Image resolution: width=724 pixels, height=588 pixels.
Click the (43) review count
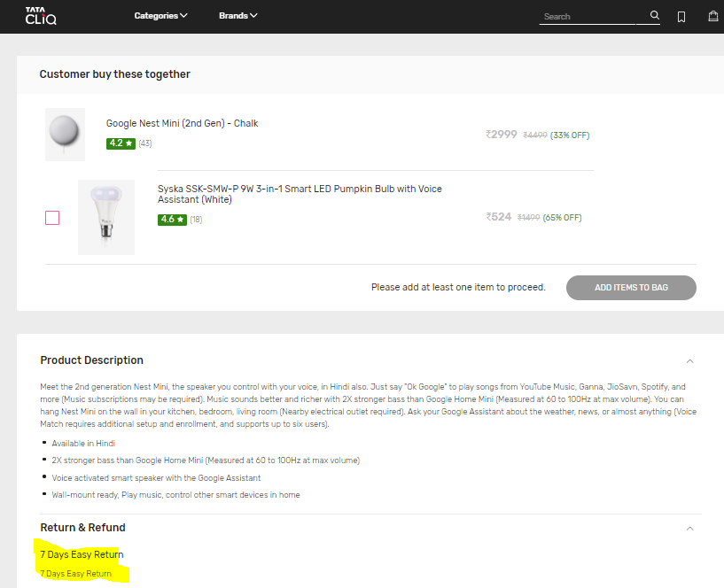tap(145, 143)
